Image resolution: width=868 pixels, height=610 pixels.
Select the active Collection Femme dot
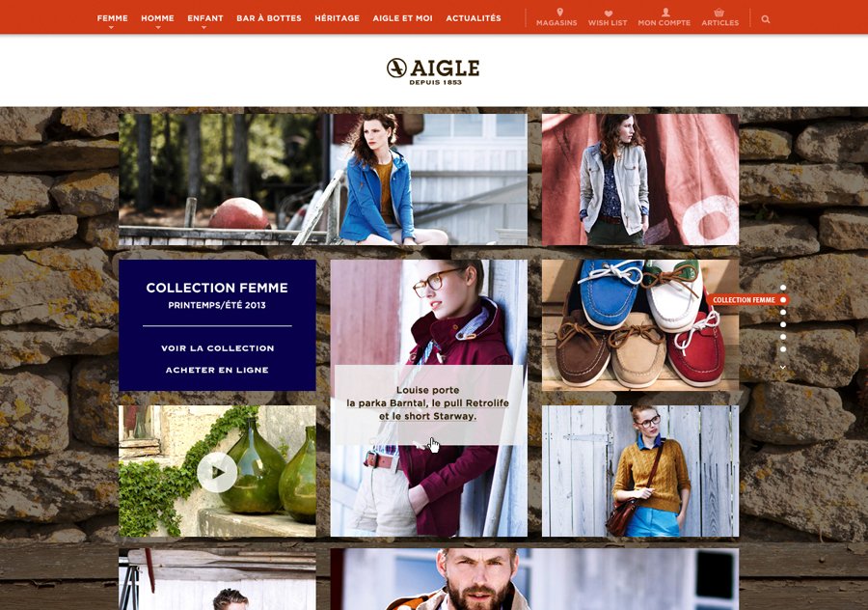pyautogui.click(x=783, y=300)
